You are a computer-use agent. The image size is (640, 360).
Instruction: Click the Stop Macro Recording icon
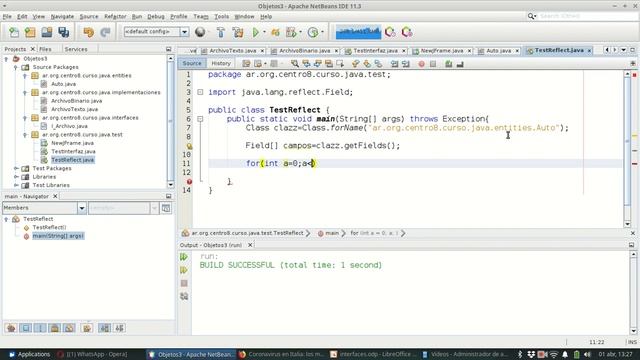[x=433, y=64]
